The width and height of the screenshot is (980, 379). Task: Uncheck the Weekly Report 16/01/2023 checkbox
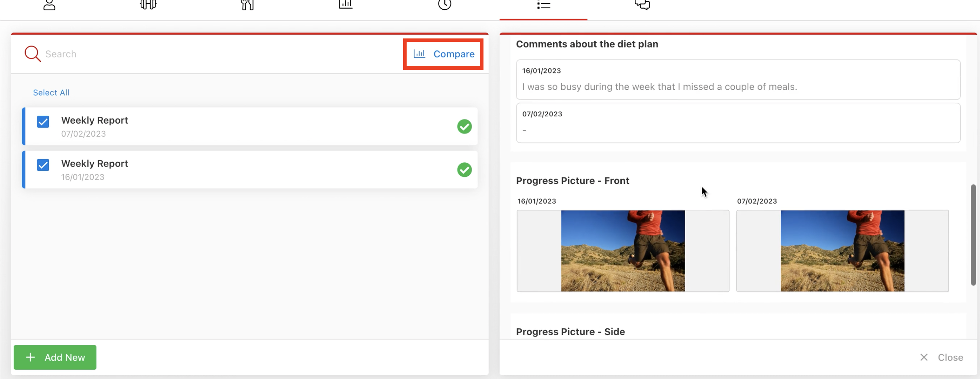click(x=43, y=165)
